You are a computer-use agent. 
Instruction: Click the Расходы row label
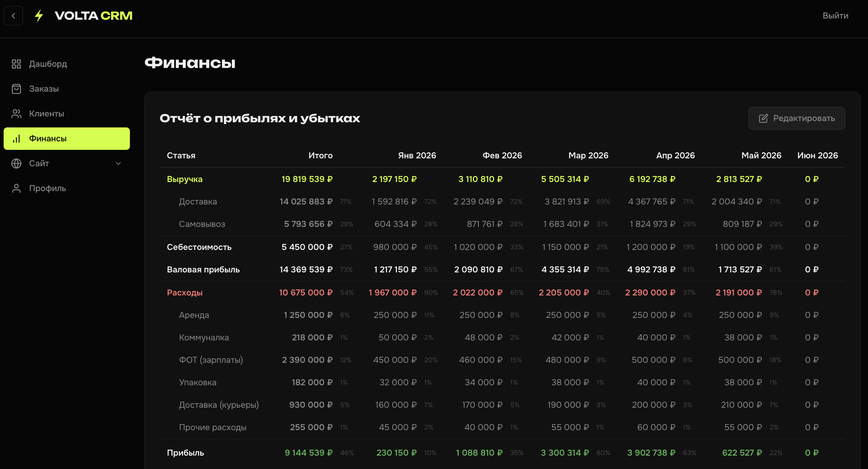coord(185,292)
